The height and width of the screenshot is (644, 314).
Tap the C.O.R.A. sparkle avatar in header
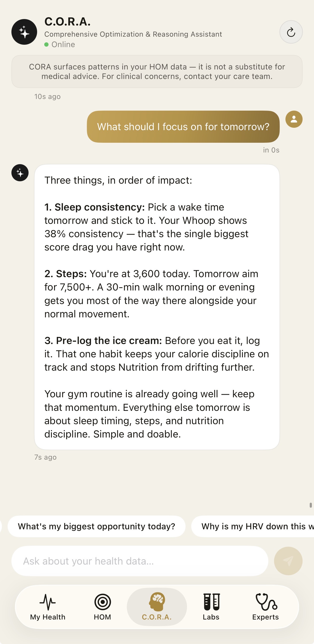(24, 32)
